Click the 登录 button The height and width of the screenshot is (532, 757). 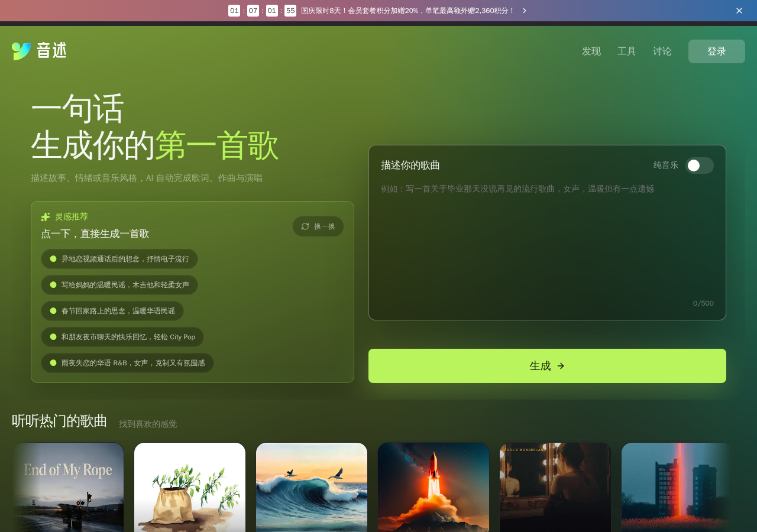coord(717,51)
